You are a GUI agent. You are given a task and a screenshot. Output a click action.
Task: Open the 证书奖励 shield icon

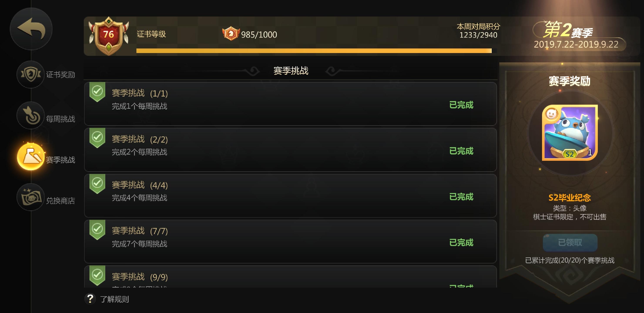[30, 74]
